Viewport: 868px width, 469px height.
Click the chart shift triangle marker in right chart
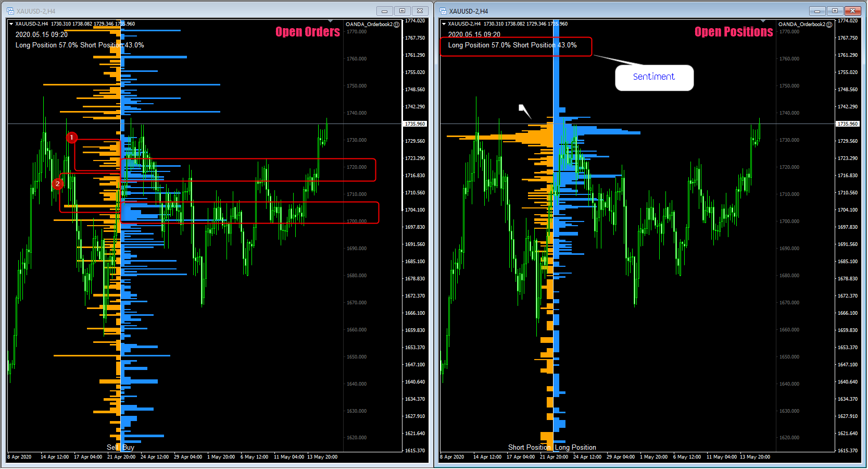click(x=763, y=21)
